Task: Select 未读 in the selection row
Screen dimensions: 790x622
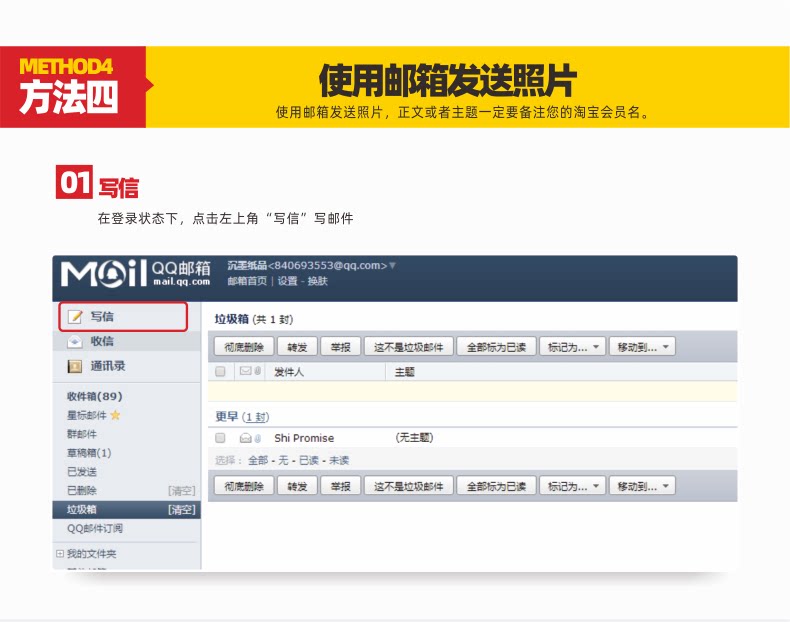Action: click(339, 460)
